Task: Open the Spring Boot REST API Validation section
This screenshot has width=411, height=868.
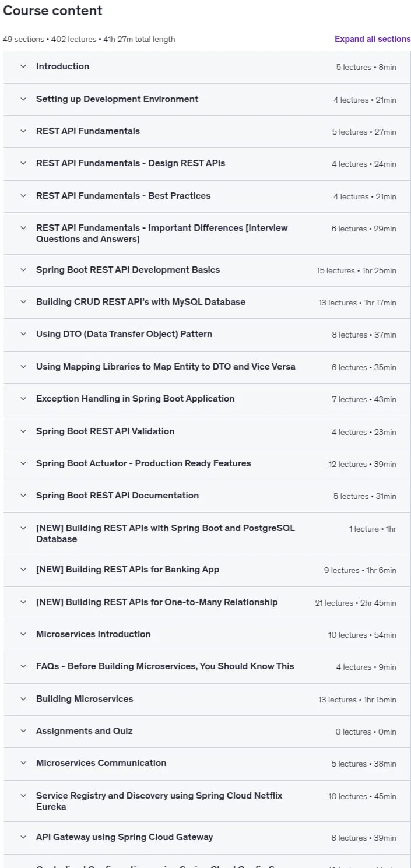Action: [207, 431]
